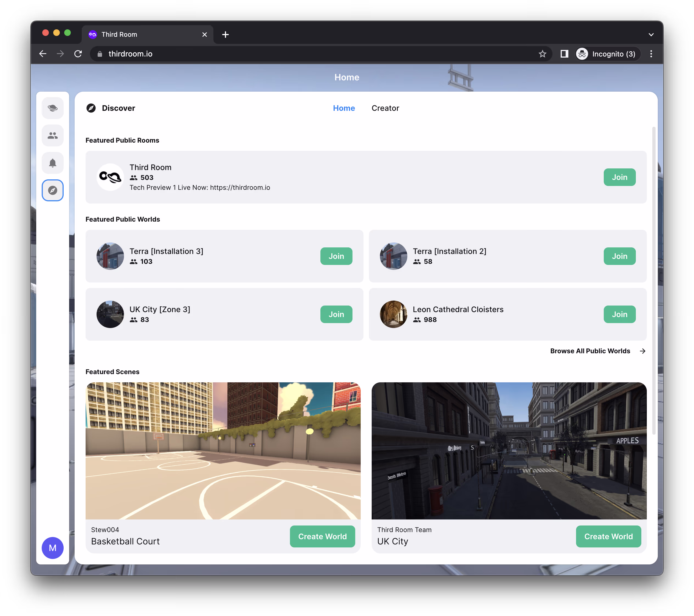Bookmark page with star icon
The width and height of the screenshot is (694, 616).
pos(542,54)
